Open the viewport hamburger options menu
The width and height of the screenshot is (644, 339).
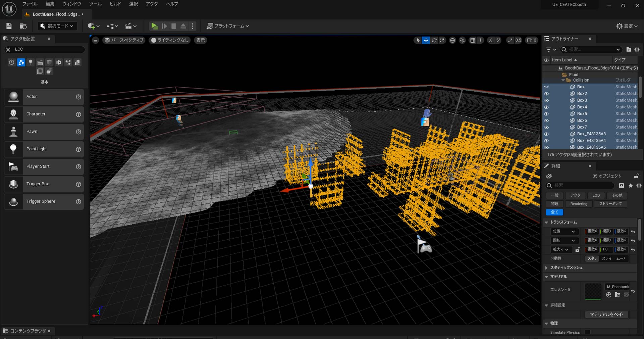coord(96,40)
